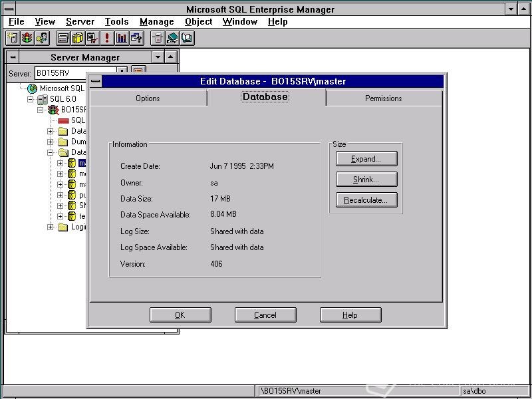Select the highlighted master database cylinder icon

72,163
